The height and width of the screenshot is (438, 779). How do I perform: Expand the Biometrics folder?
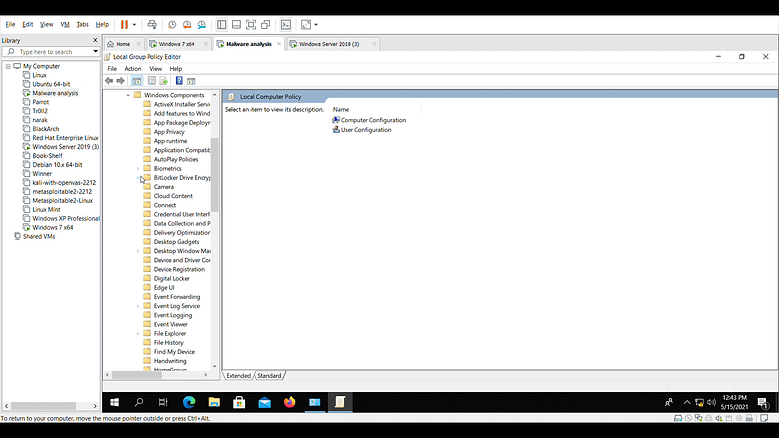pyautogui.click(x=138, y=168)
